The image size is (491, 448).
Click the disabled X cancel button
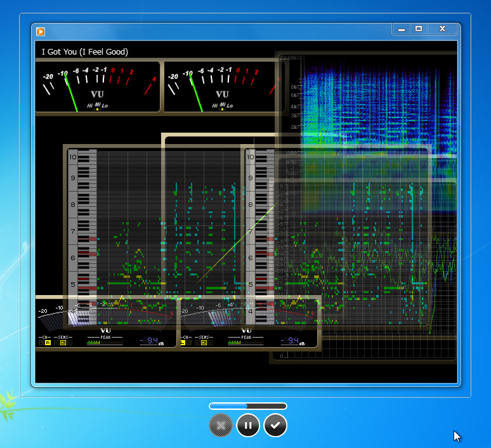click(220, 425)
